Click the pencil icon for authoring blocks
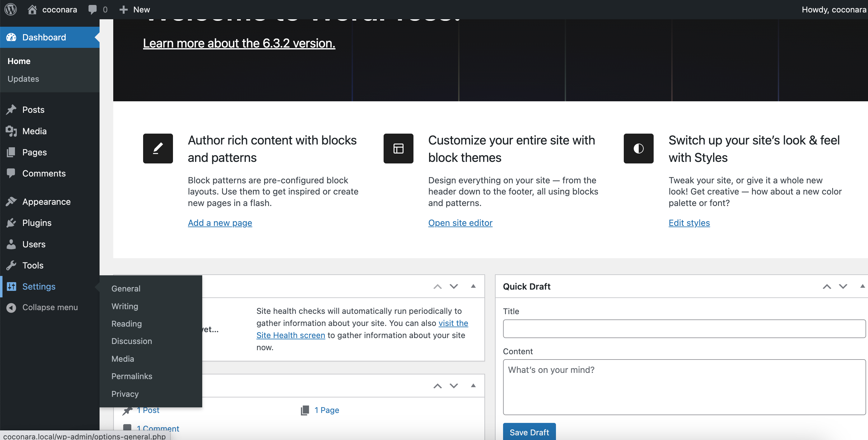The height and width of the screenshot is (440, 868). click(158, 149)
